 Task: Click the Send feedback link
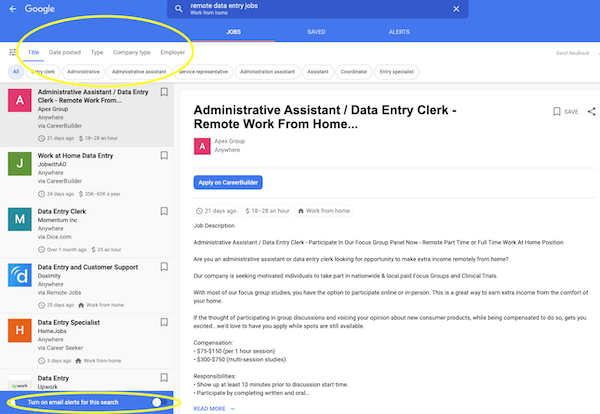572,53
